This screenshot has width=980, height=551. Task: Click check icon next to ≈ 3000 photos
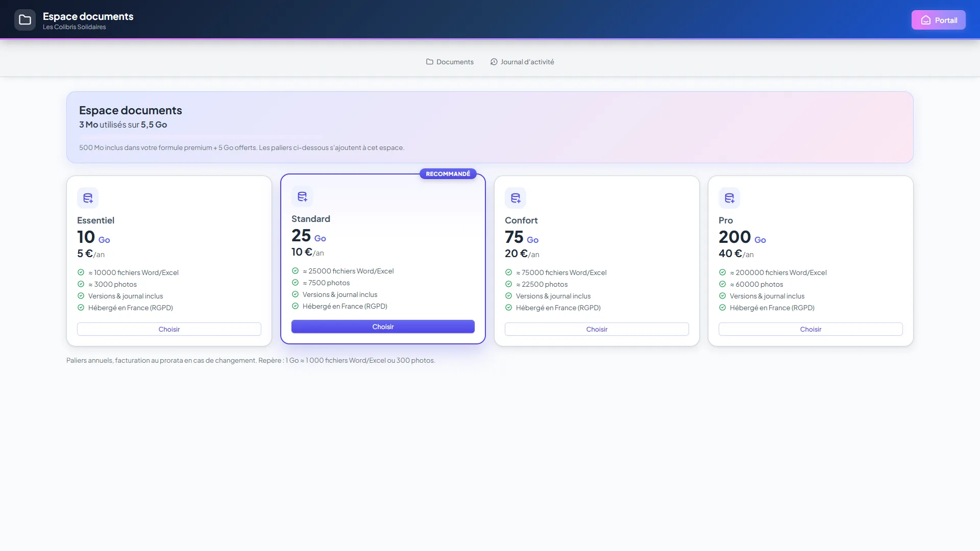[x=81, y=284]
